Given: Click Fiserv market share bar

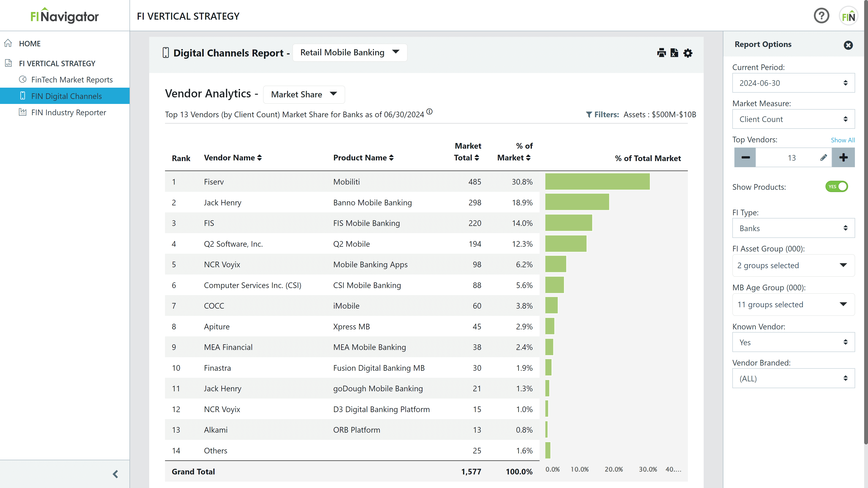Looking at the screenshot, I should [597, 181].
